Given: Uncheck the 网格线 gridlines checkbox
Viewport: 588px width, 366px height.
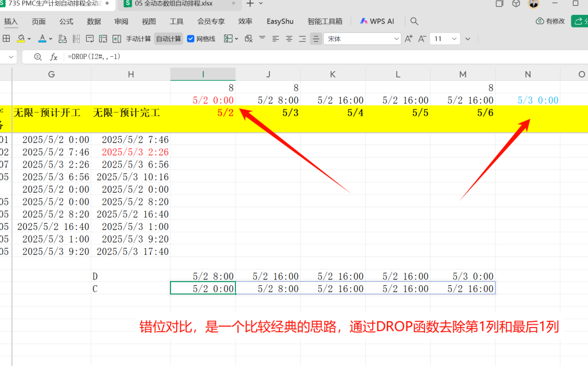Looking at the screenshot, I should (x=191, y=38).
